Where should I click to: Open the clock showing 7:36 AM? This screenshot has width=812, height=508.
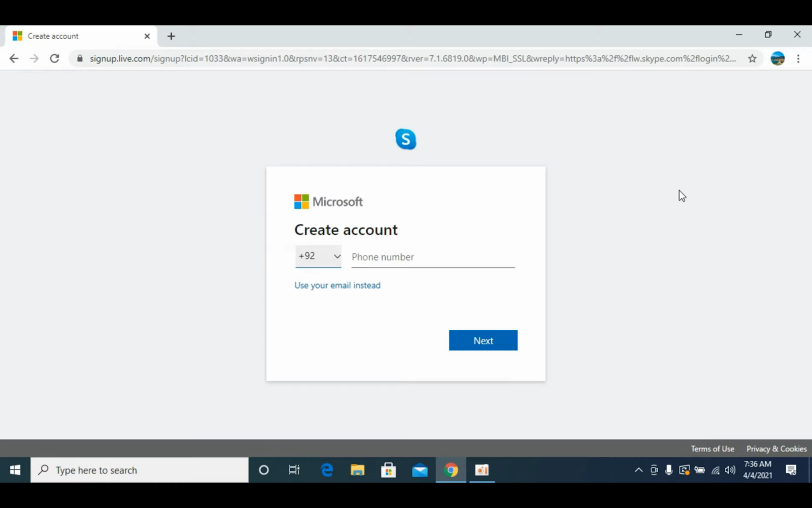pos(757,470)
